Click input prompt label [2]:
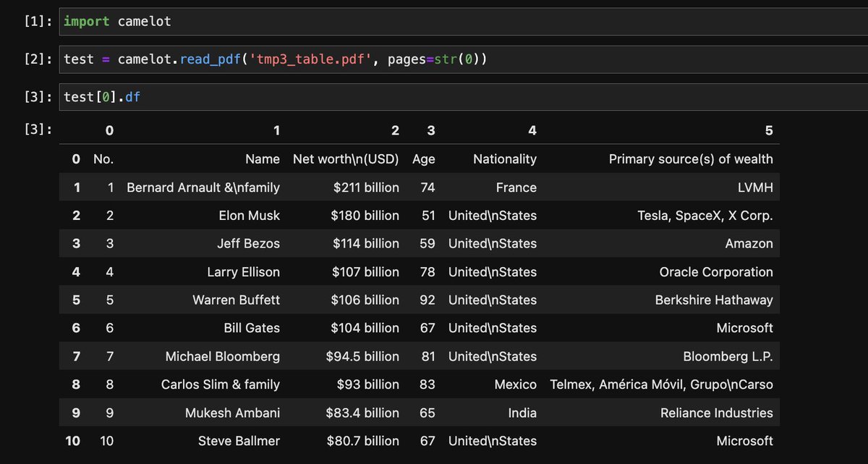Screen dimensions: 868x464 click(38, 59)
